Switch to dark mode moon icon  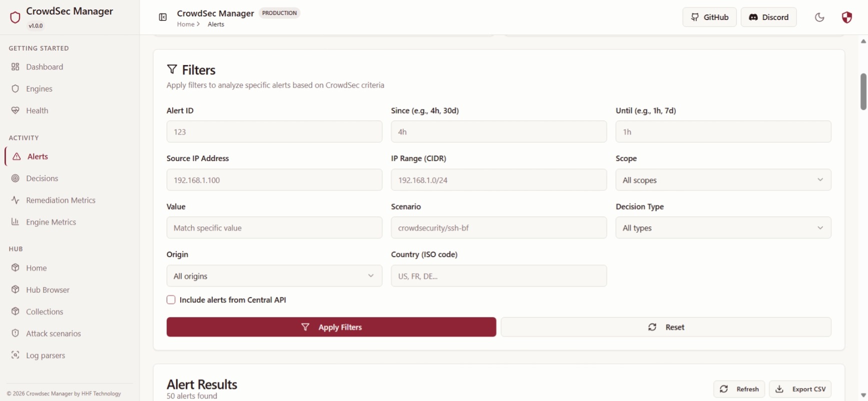click(x=819, y=17)
